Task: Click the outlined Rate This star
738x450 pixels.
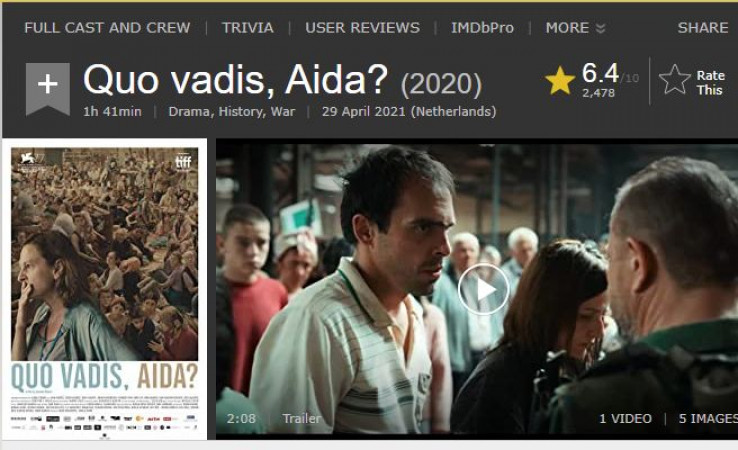Action: click(674, 80)
